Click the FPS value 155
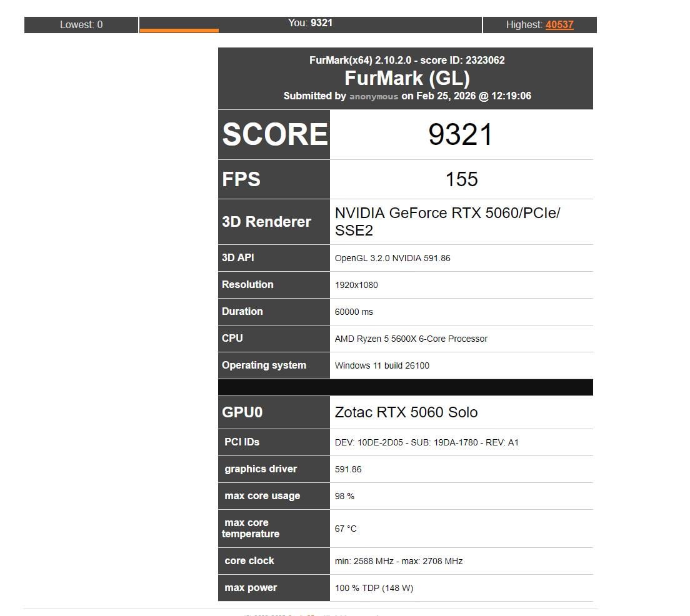Viewport: 690px width, 616px height. 461,179
